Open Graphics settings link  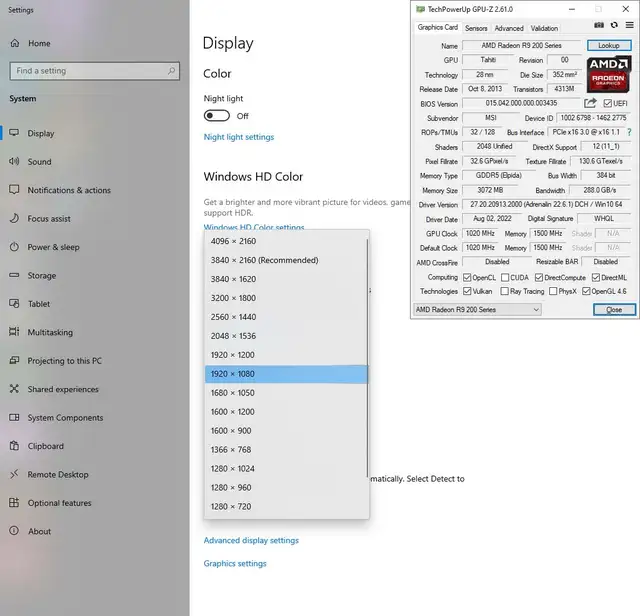point(235,563)
